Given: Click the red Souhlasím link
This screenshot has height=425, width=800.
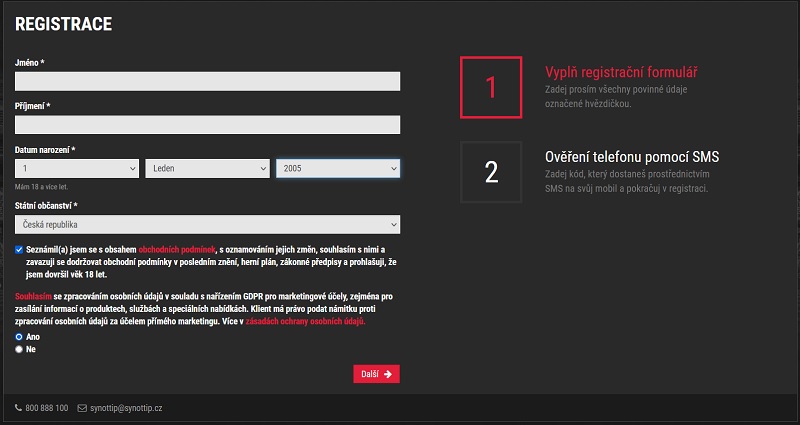Looking at the screenshot, I should click(x=33, y=296).
